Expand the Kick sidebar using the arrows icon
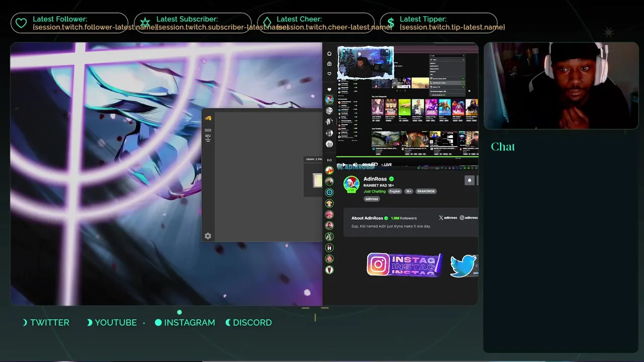Viewport: 644px width, 362px height. [329, 160]
